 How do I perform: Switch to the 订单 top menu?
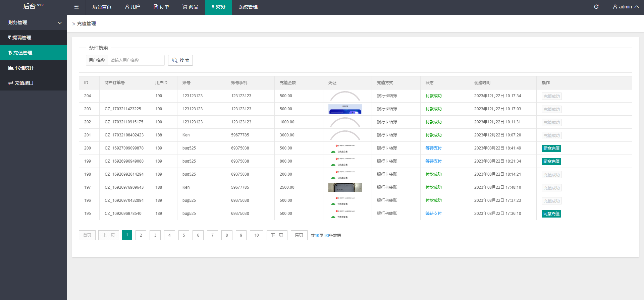point(161,7)
